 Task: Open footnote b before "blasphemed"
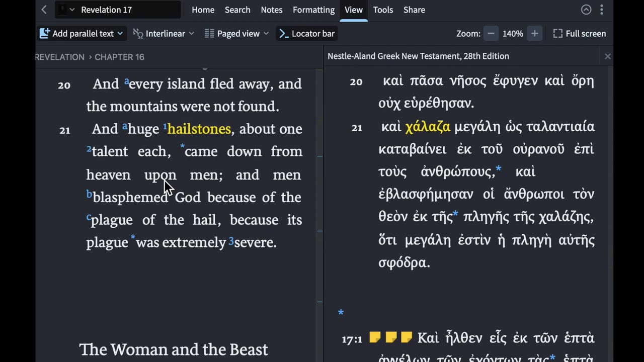click(x=89, y=194)
